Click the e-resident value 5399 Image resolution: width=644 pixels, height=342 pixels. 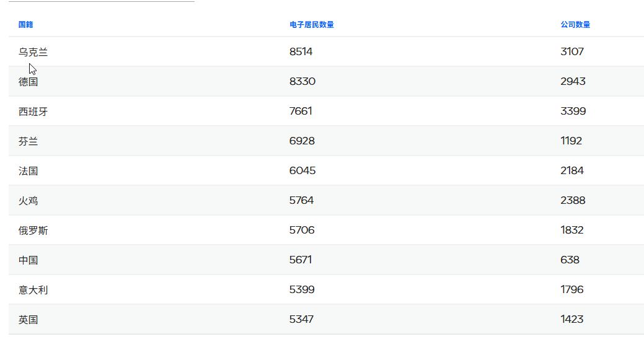pos(302,290)
